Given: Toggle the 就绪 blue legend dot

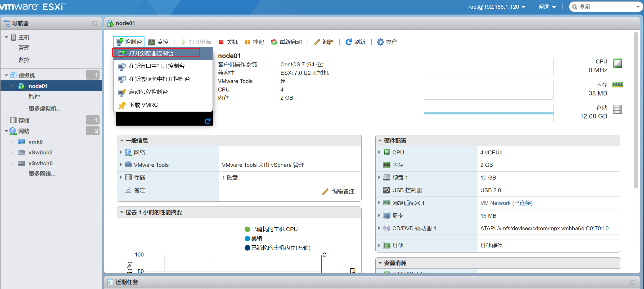Looking at the screenshot, I should point(247,238).
